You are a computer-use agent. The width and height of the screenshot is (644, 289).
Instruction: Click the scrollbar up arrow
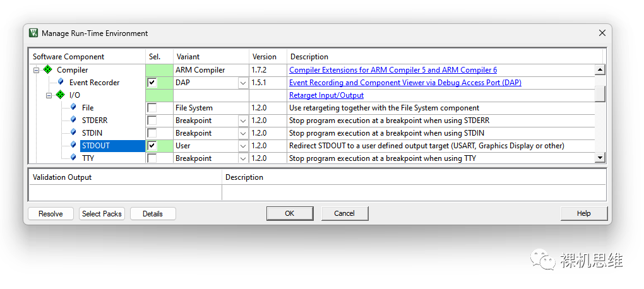(600, 70)
